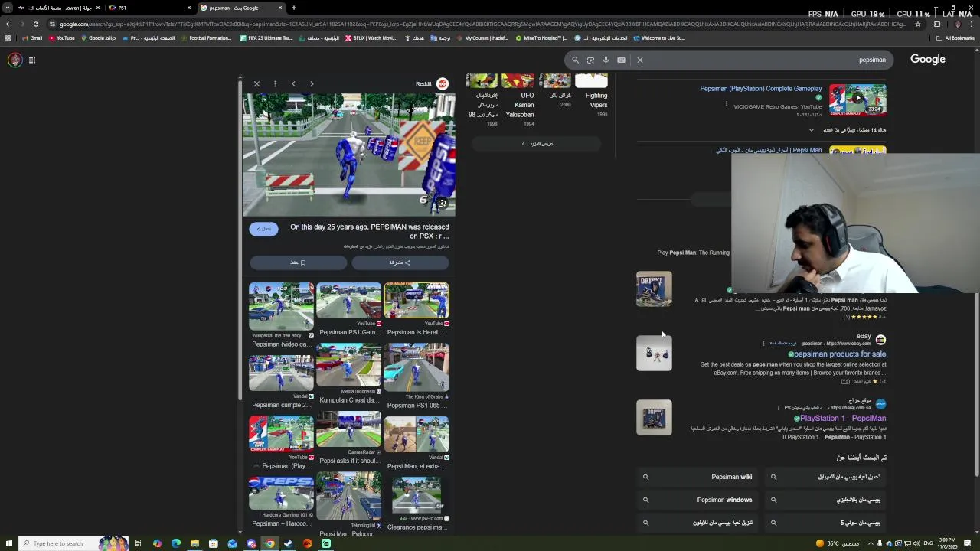Click the Windows taskbar search box
Screen dimensions: 980x551
(73, 543)
